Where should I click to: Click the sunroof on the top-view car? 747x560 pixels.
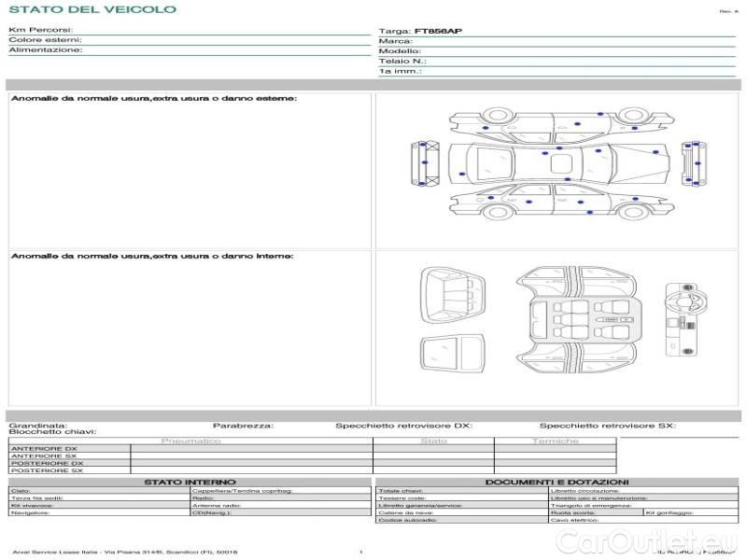pyautogui.click(x=562, y=164)
